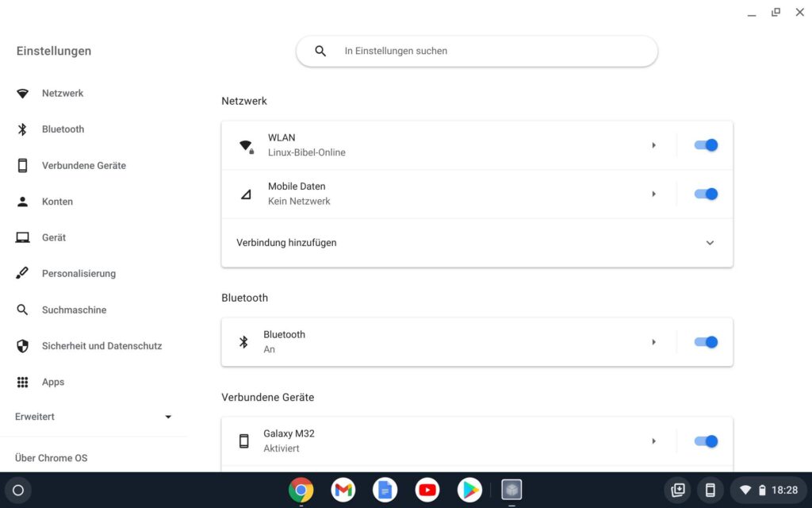Click the Wi-Fi status icon in system tray
This screenshot has height=508, width=812.
click(x=745, y=490)
